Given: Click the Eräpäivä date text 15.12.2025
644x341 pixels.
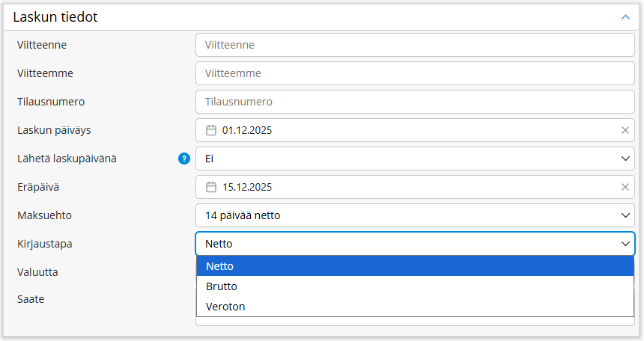Looking at the screenshot, I should click(247, 187).
